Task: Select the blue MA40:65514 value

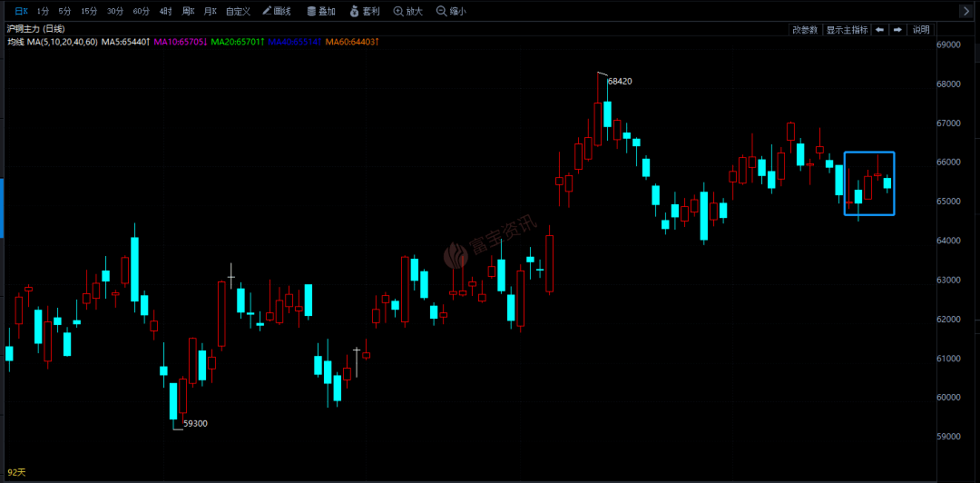Action: [x=294, y=42]
